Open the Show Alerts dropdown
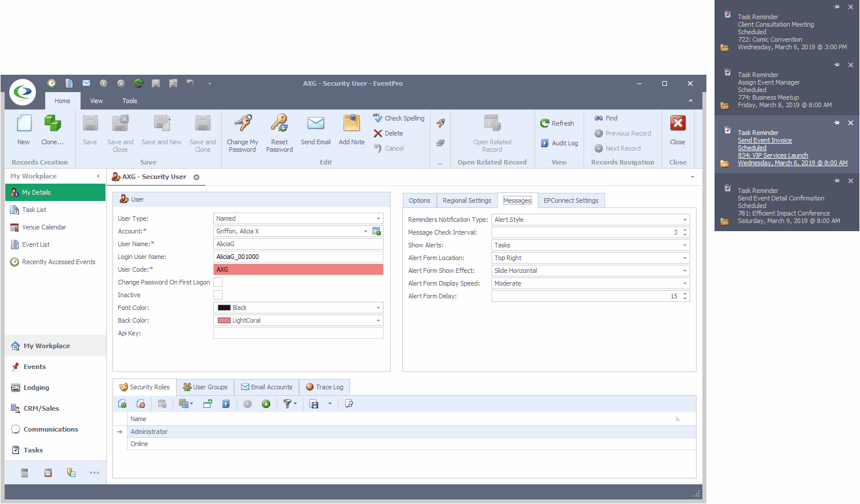 point(685,245)
